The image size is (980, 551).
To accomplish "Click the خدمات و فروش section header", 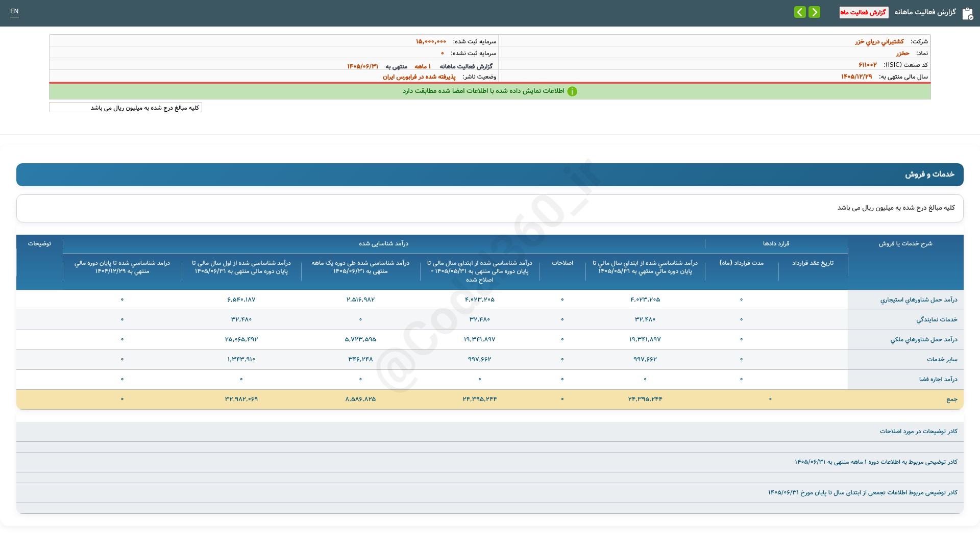I will [x=490, y=174].
